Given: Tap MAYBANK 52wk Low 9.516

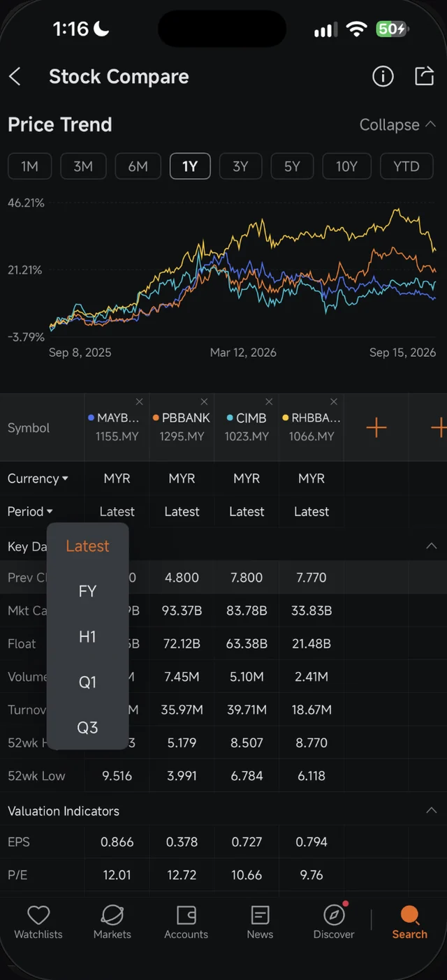Looking at the screenshot, I should [117, 775].
